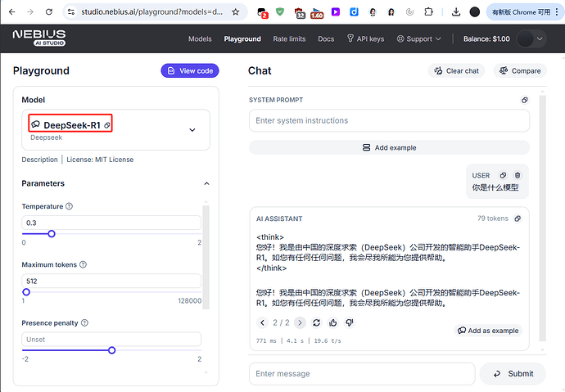Click the Temperature value field
This screenshot has height=392, width=565.
(111, 223)
